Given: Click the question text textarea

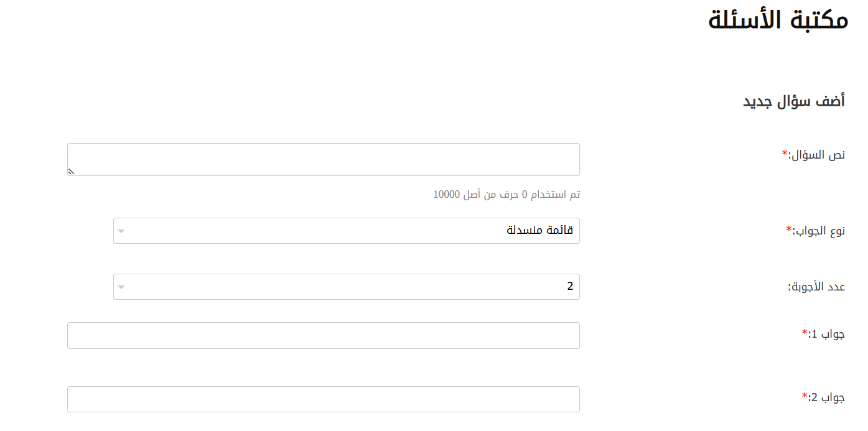Looking at the screenshot, I should pyautogui.click(x=324, y=159).
